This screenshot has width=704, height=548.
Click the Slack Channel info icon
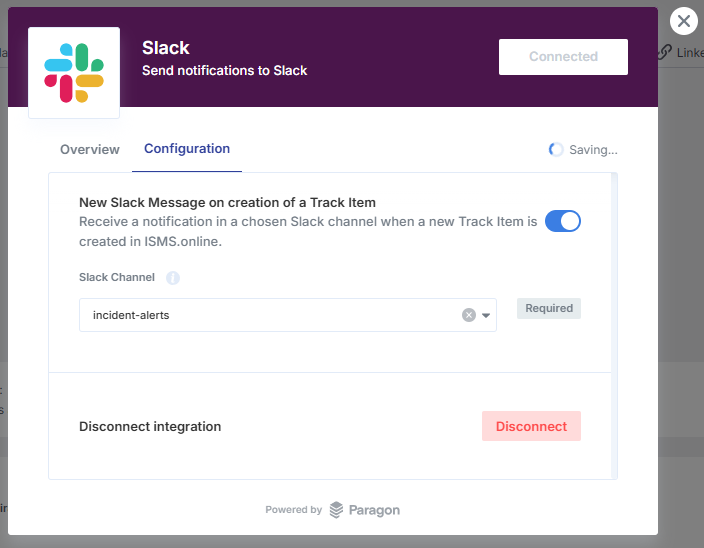click(x=173, y=278)
